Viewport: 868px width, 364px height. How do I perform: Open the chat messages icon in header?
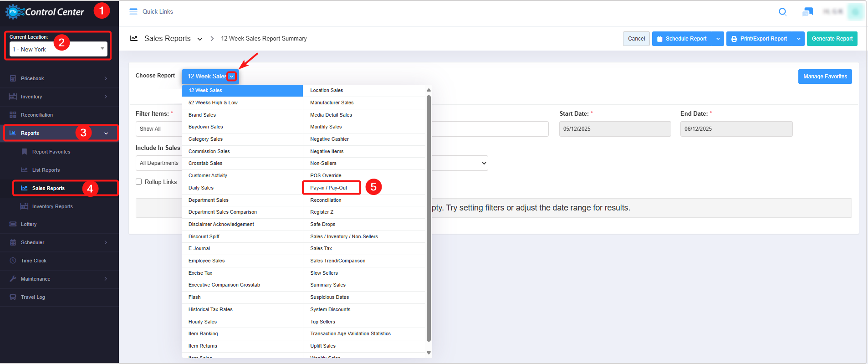click(807, 12)
